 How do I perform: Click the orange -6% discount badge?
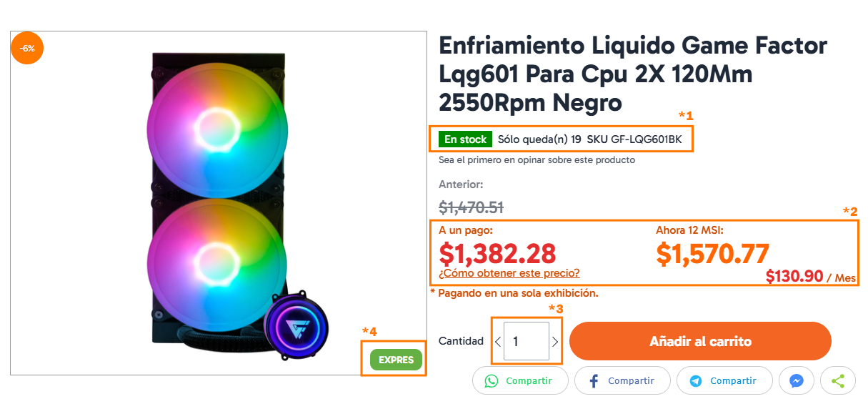pyautogui.click(x=27, y=48)
